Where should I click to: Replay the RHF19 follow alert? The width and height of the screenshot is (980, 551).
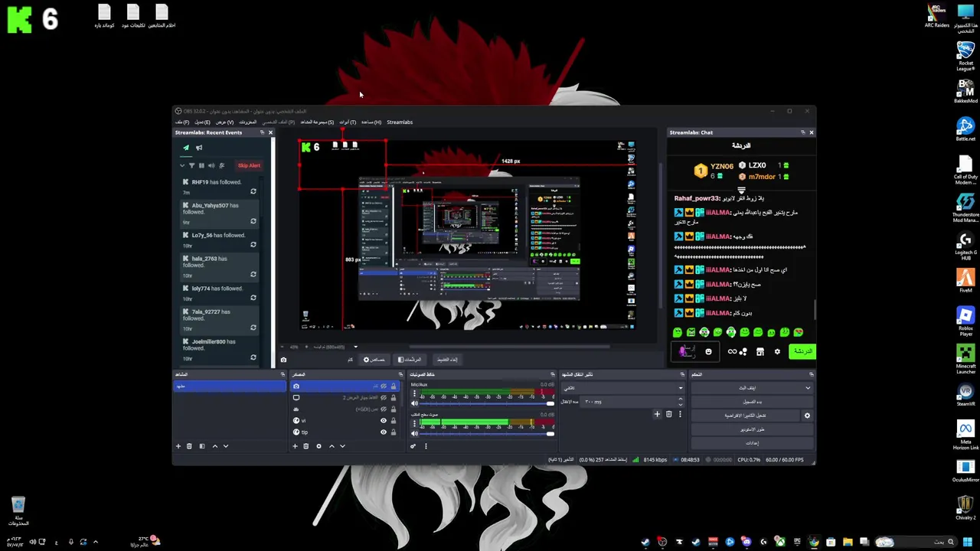pos(253,191)
